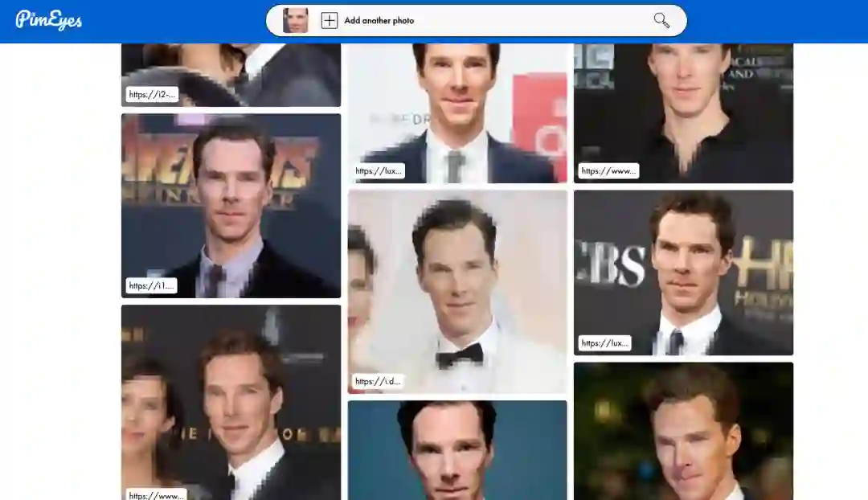Open the https://www... link on couple photo

tap(156, 495)
